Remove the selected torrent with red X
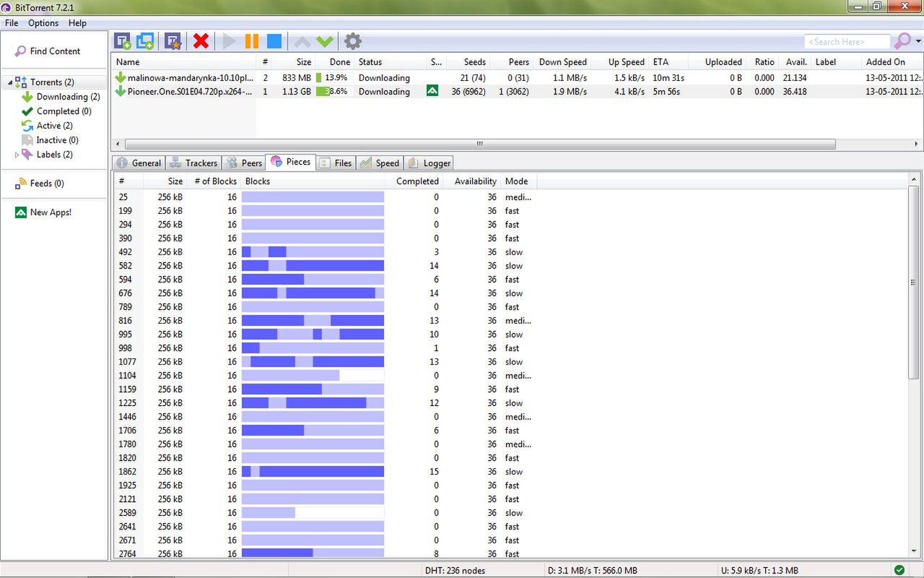The height and width of the screenshot is (578, 924). click(x=201, y=41)
